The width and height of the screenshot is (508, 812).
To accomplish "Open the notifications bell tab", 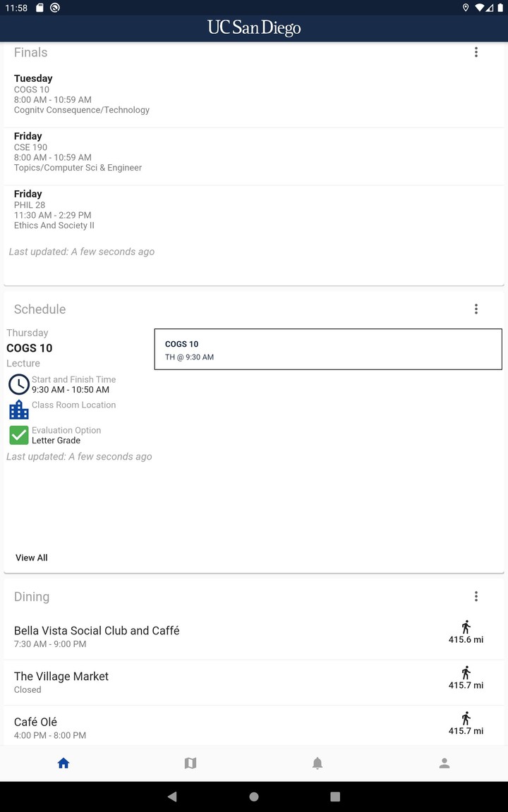I will 317,763.
